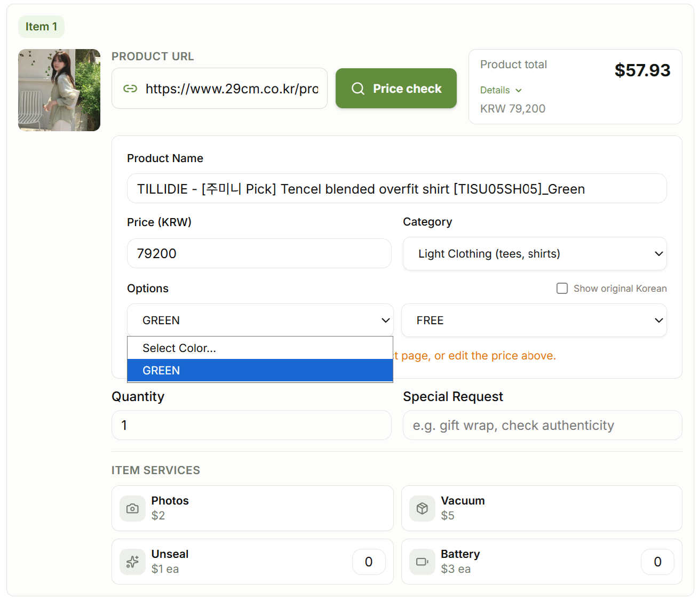Select the Photos $2 service card
The height and width of the screenshot is (600, 700).
point(252,508)
